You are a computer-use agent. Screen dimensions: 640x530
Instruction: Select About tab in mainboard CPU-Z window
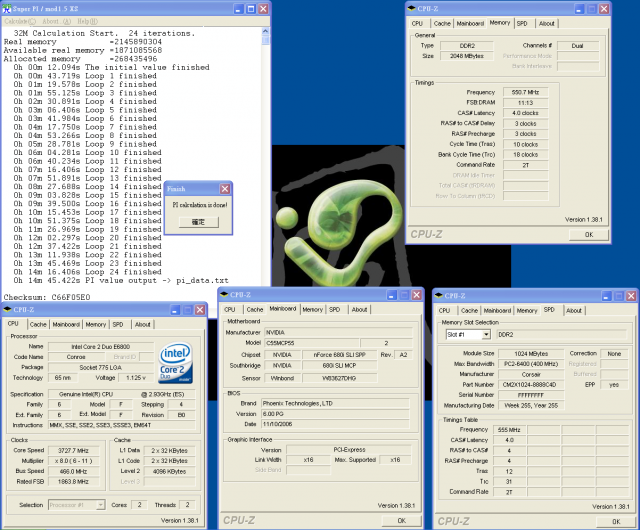pos(359,310)
